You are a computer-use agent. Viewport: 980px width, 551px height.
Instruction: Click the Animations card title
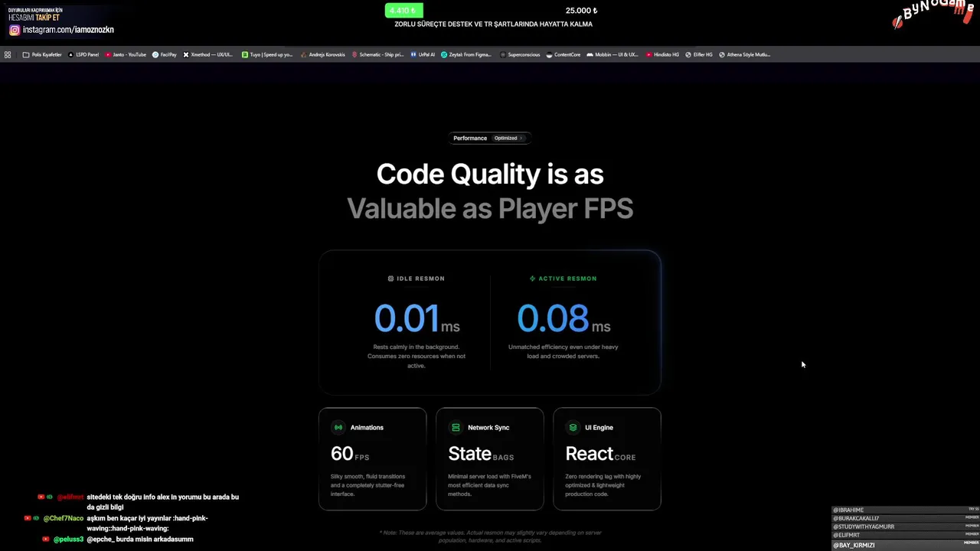point(367,428)
